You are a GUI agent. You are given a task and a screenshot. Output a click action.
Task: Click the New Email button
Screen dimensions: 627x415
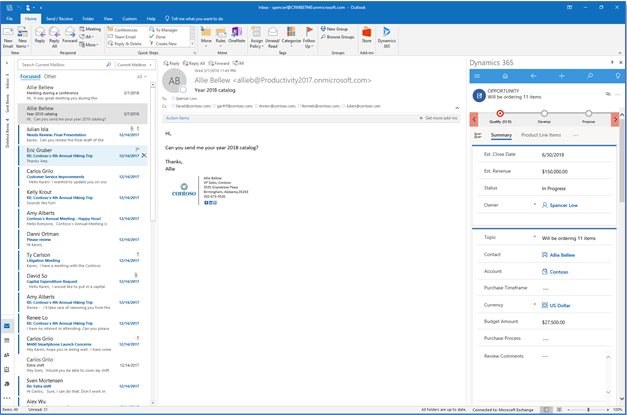coord(8,37)
